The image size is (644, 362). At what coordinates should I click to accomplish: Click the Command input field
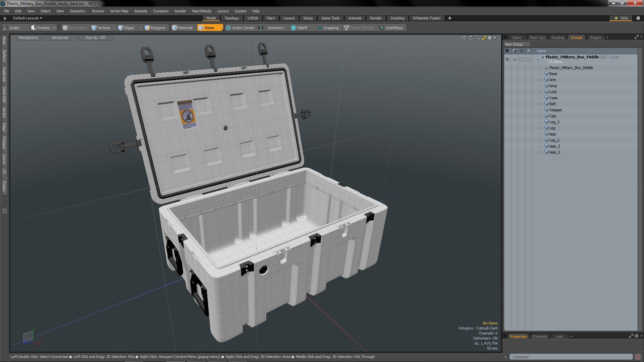click(571, 357)
